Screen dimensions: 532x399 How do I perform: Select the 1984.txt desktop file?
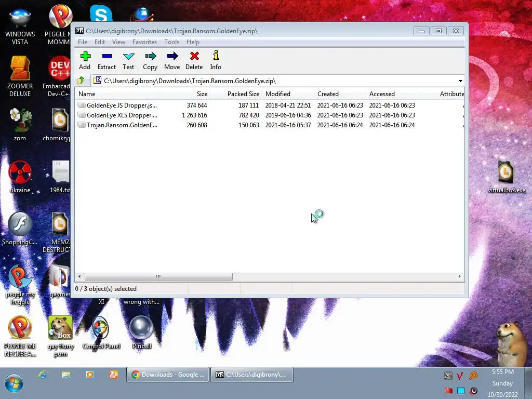point(60,177)
